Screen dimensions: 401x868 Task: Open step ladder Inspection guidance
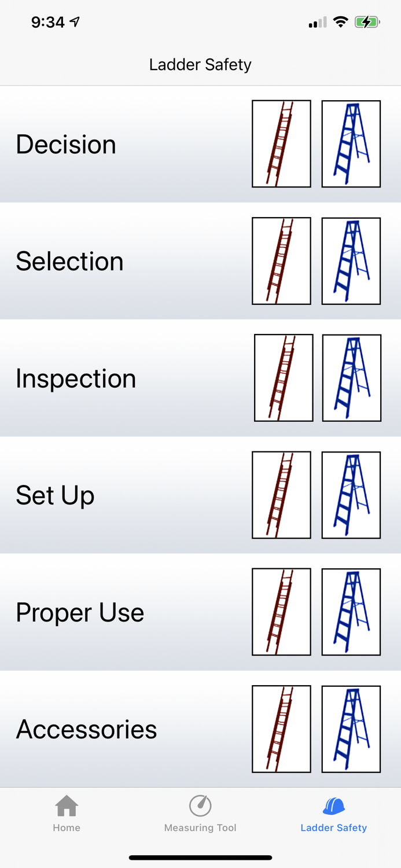(351, 377)
